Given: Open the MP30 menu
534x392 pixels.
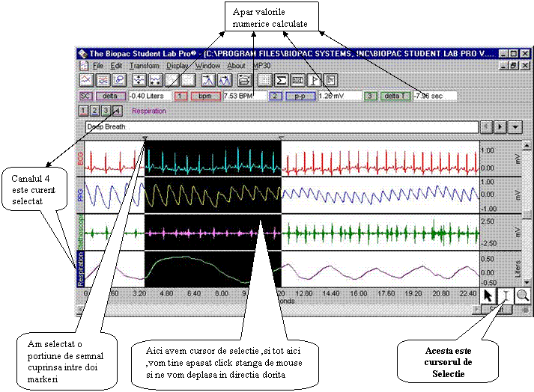Looking at the screenshot, I should tap(263, 66).
